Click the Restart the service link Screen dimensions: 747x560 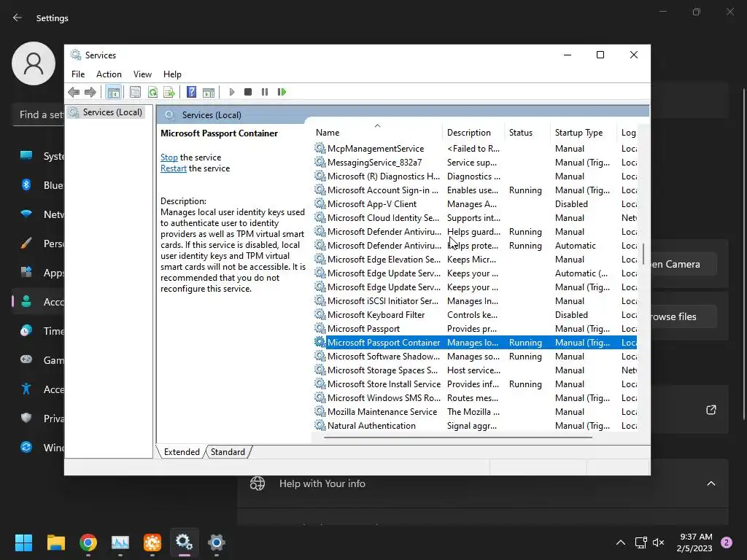coord(174,168)
